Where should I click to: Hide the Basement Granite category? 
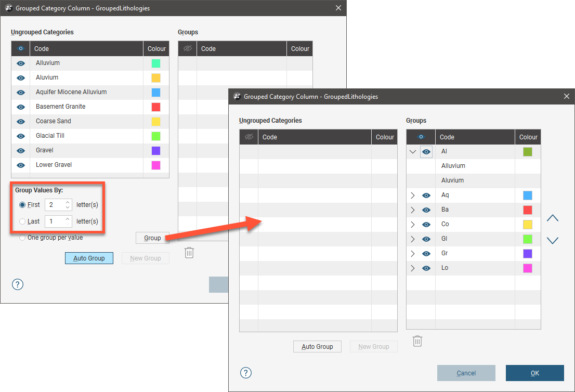(21, 107)
